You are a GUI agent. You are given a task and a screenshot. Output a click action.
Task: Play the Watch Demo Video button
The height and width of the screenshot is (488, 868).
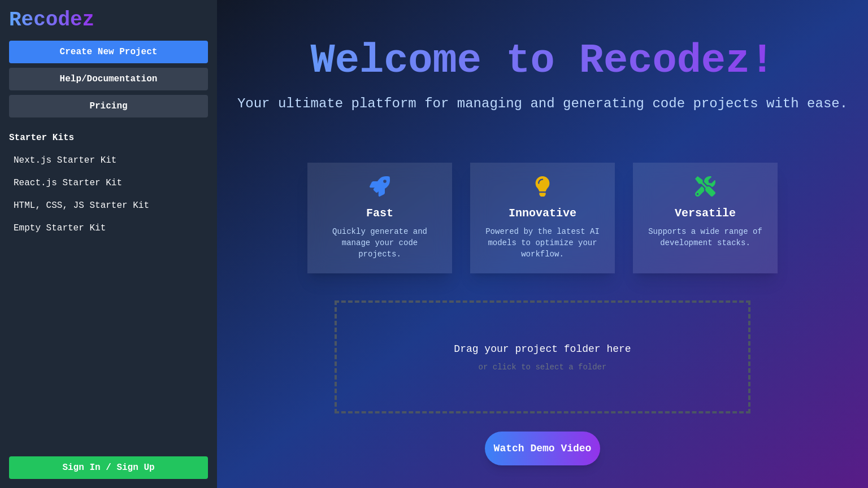coord(542,448)
